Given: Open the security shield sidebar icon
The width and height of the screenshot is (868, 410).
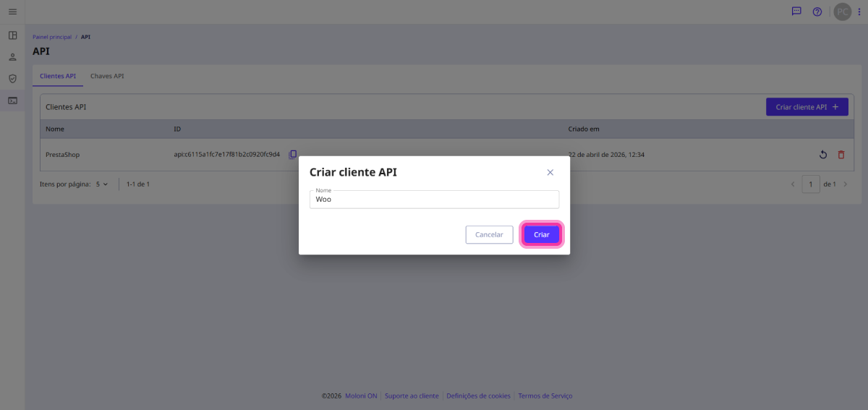Looking at the screenshot, I should click(x=12, y=79).
